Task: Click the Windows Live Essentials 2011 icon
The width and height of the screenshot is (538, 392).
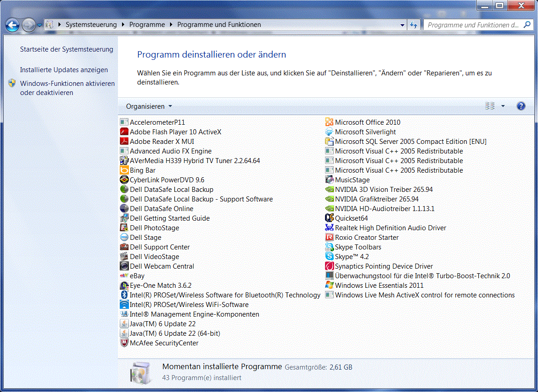Action: pos(329,286)
